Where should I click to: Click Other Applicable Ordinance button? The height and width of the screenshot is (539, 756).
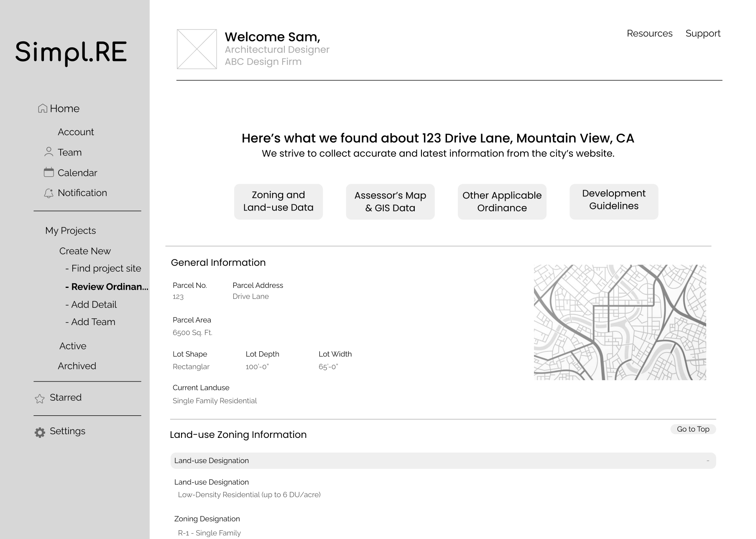(x=502, y=201)
